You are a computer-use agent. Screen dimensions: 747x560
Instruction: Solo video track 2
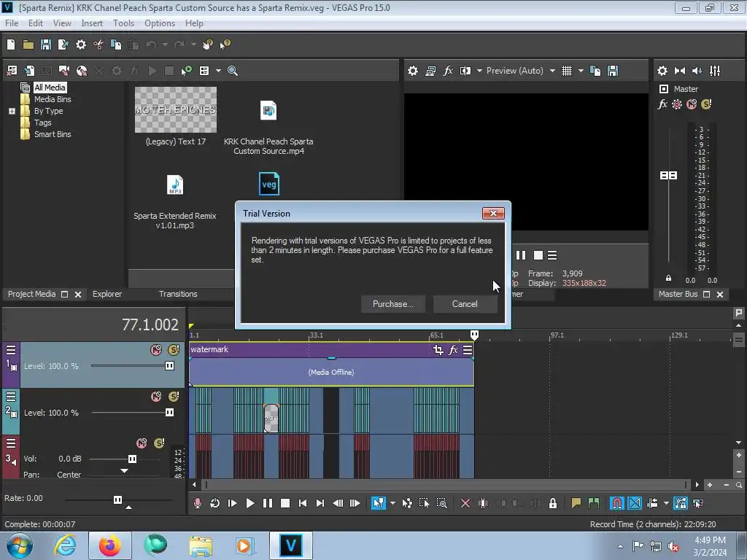point(174,397)
